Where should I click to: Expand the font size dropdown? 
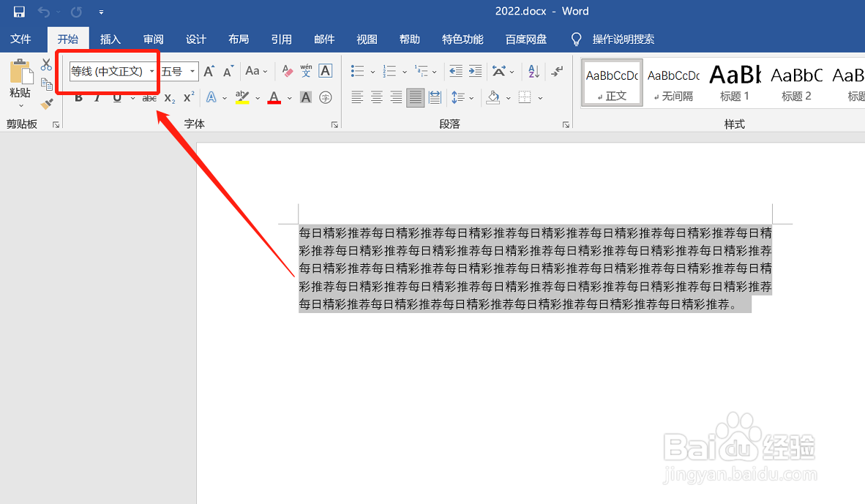coord(192,71)
